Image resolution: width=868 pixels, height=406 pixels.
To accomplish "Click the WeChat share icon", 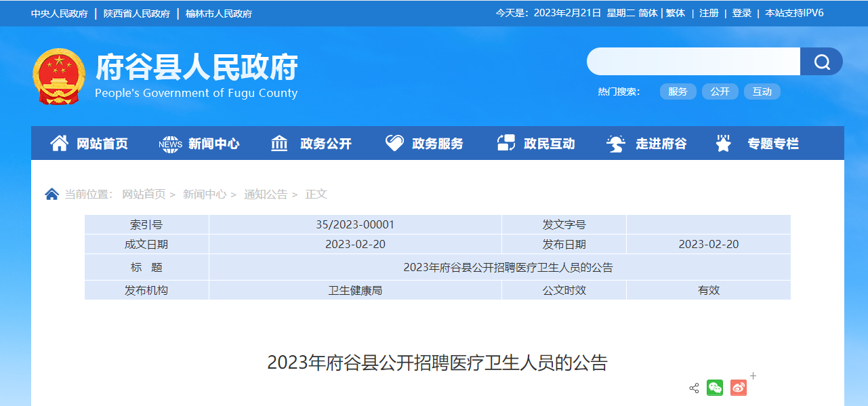I will (x=715, y=388).
